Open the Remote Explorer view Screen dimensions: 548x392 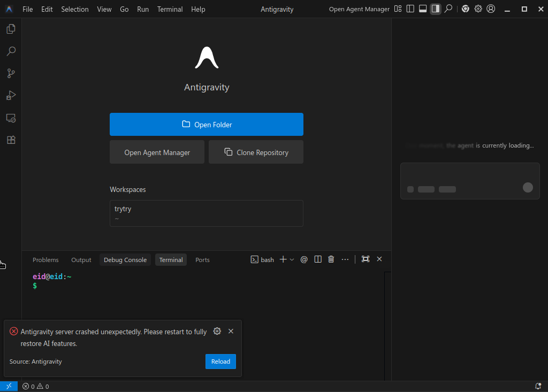click(11, 118)
